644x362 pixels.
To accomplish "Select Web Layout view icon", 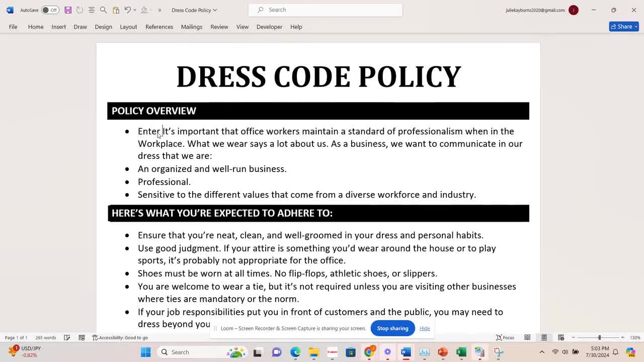I will pyautogui.click(x=560, y=337).
